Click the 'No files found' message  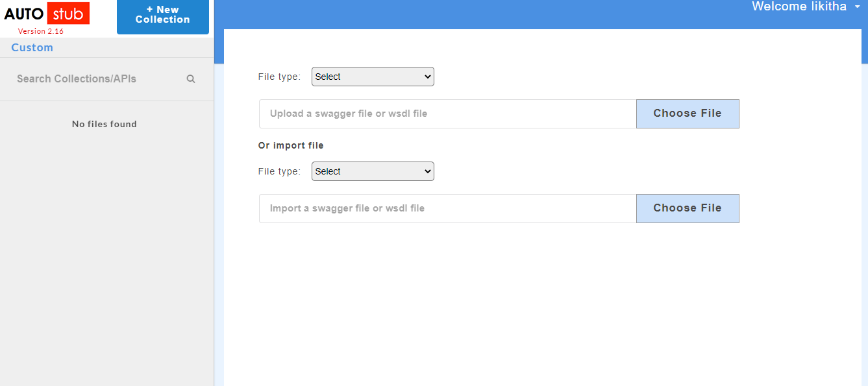click(x=105, y=124)
